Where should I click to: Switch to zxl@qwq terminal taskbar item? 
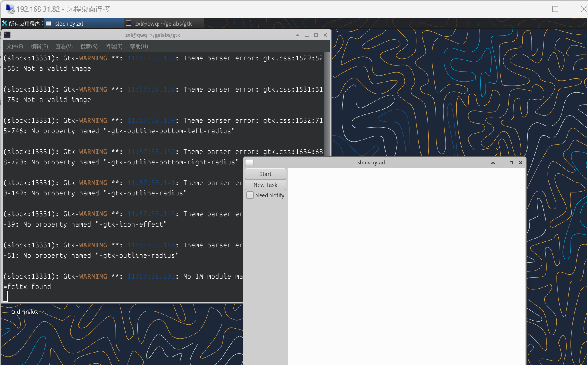coord(164,24)
